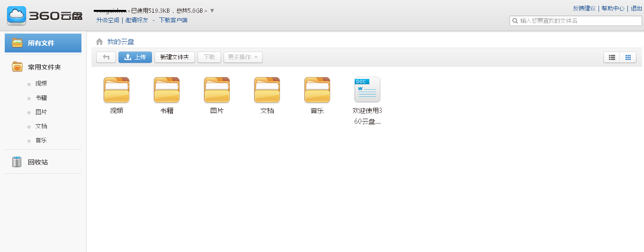Open the 帮助中心 link
The width and height of the screenshot is (644, 252).
point(613,9)
